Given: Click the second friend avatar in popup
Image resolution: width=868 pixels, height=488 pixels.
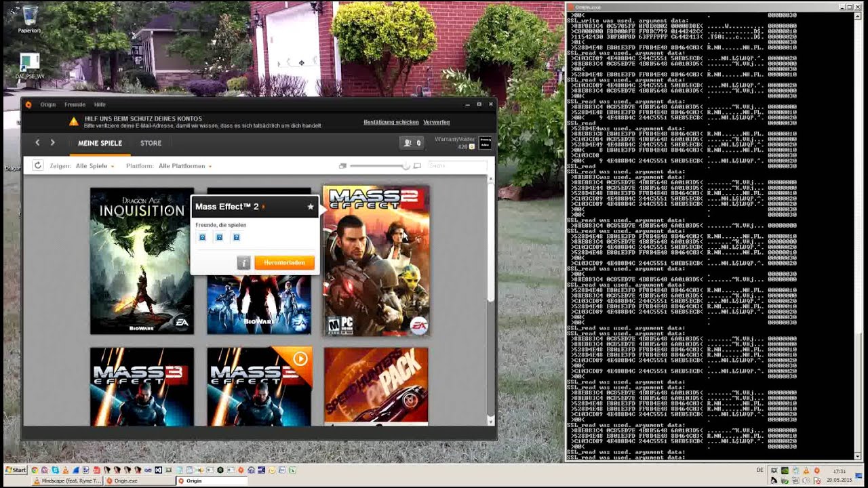Looking at the screenshot, I should 219,237.
